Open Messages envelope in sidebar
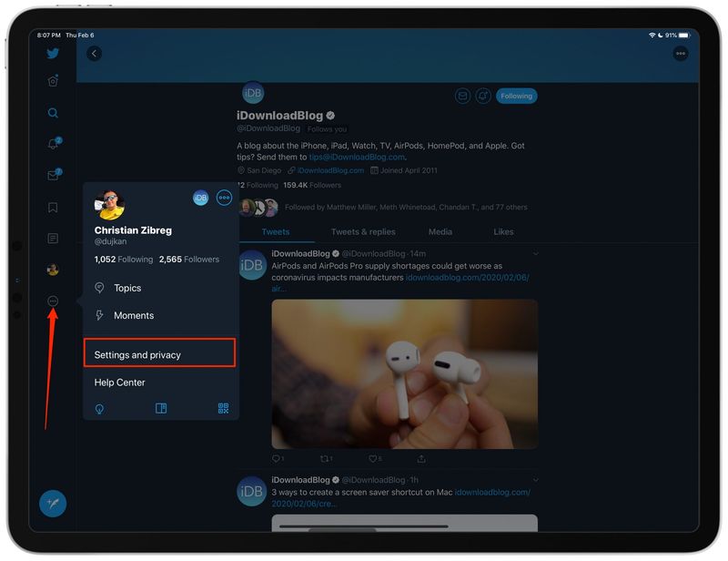This screenshot has height=561, width=728. pyautogui.click(x=54, y=175)
